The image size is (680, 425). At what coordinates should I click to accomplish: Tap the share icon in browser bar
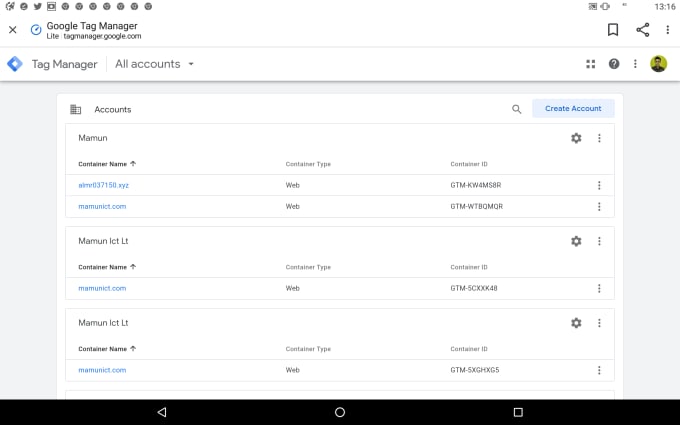(x=643, y=30)
